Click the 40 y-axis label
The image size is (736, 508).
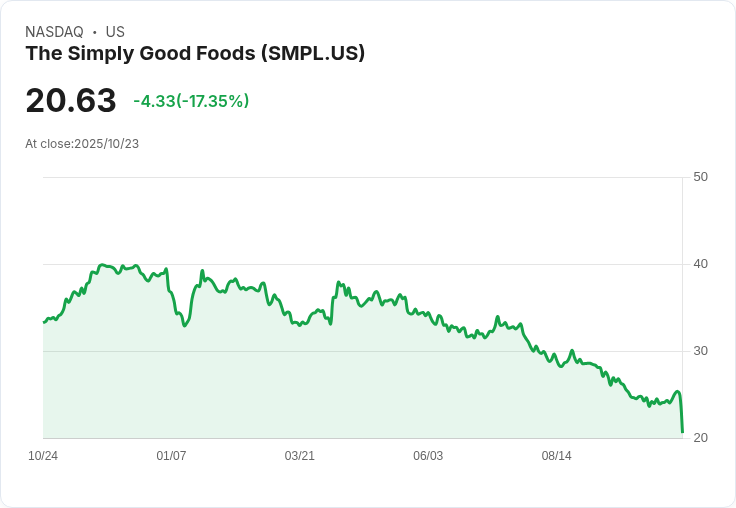click(700, 264)
